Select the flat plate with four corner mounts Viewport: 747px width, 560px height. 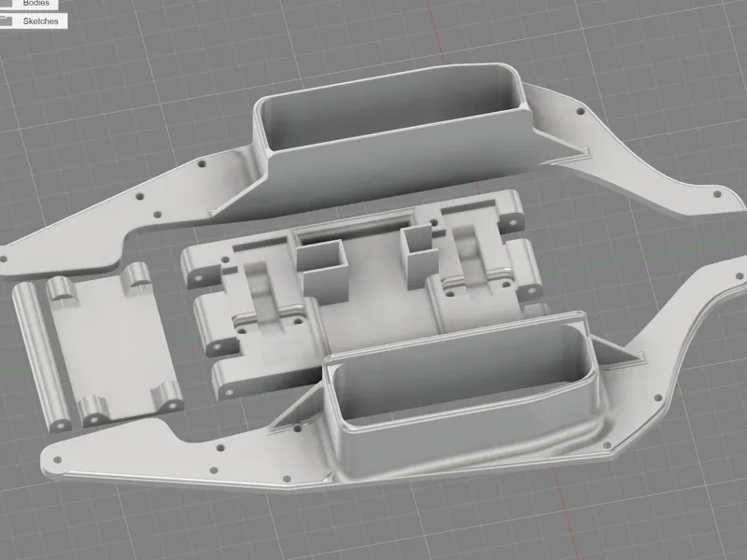pyautogui.click(x=114, y=344)
